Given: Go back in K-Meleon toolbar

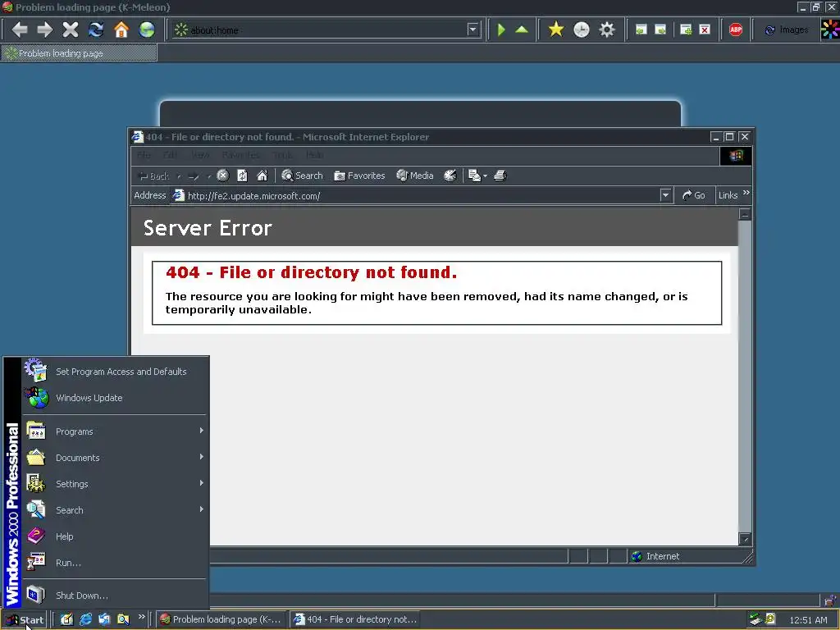Looking at the screenshot, I should tap(20, 30).
